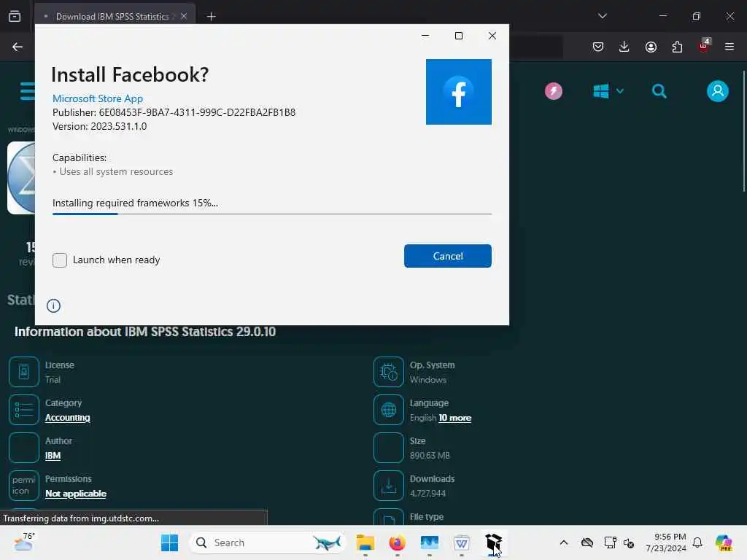This screenshot has width=747, height=560.
Task: Click the taskbar Search box
Action: (268, 542)
